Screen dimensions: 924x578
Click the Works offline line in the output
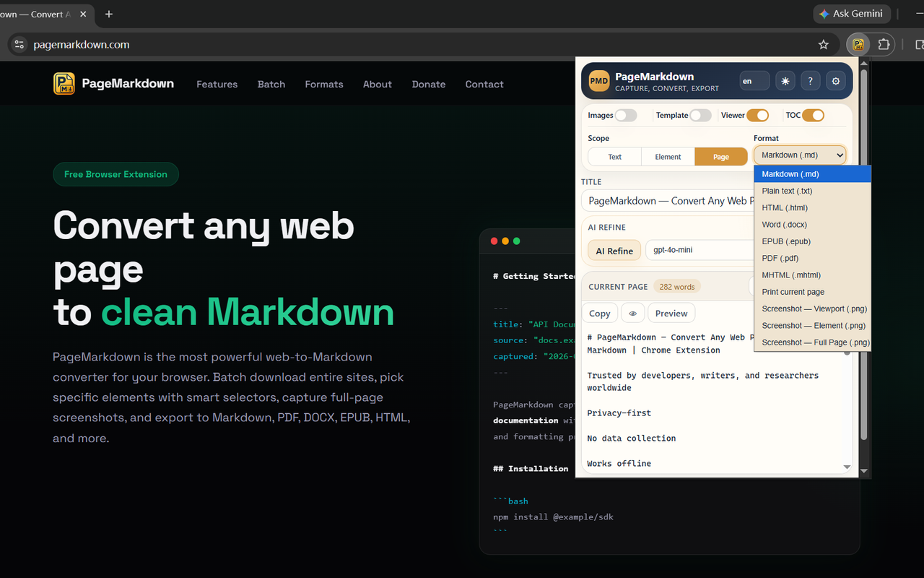pos(619,464)
